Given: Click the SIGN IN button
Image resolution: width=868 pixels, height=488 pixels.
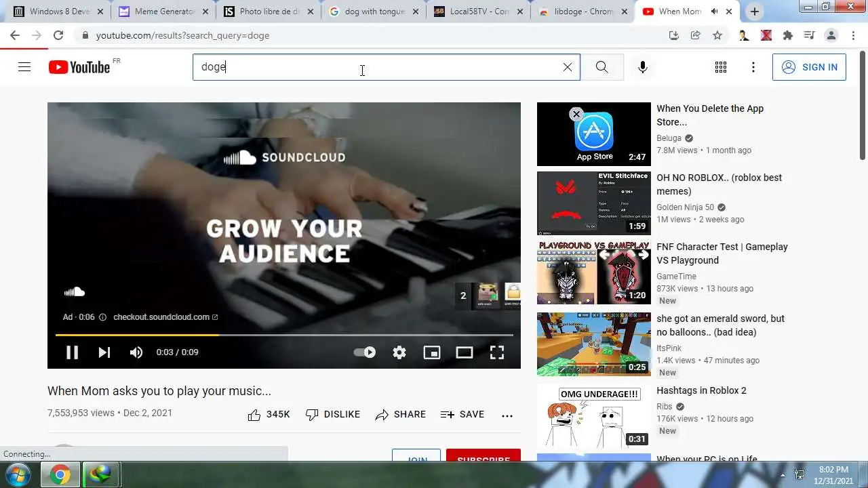Looking at the screenshot, I should tap(809, 67).
